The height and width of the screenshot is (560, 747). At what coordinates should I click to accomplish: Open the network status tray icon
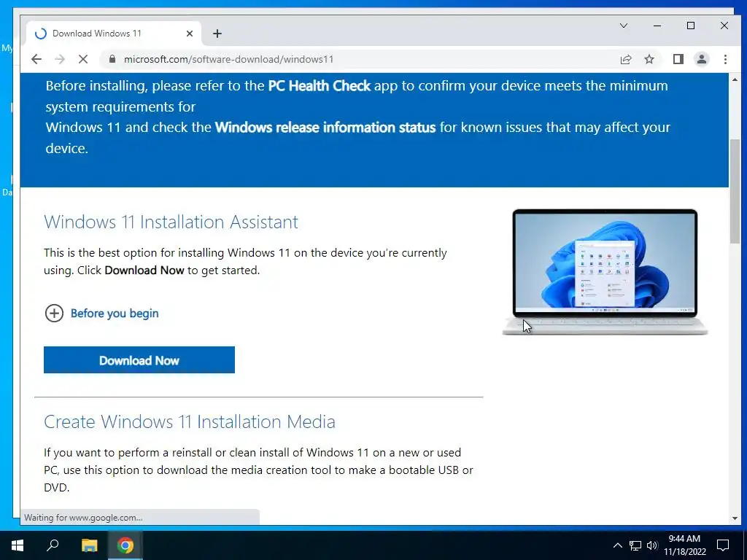click(635, 545)
